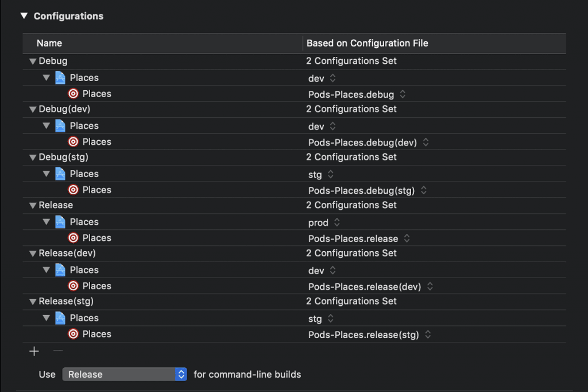Click Places project icon under Debug
The image size is (588, 392).
[60, 78]
